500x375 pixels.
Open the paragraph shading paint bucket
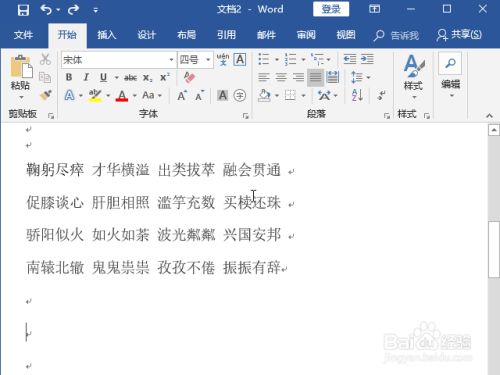coord(264,96)
